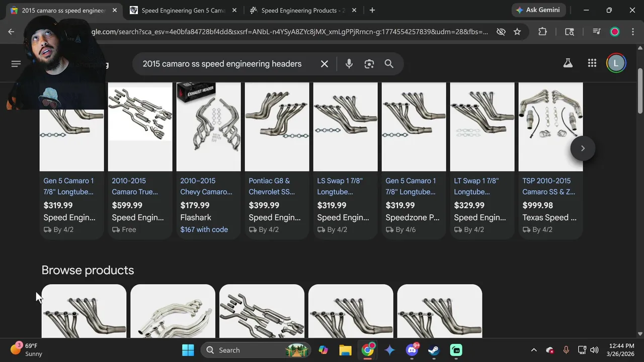Click the eye-slash tracking protection icon
The width and height of the screenshot is (644, 362).
(501, 32)
